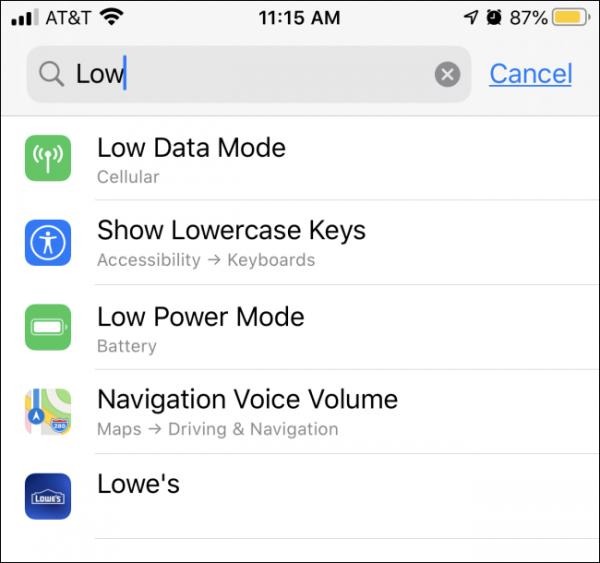The width and height of the screenshot is (600, 563).
Task: Tap the 11:15 AM clock
Action: [x=299, y=18]
